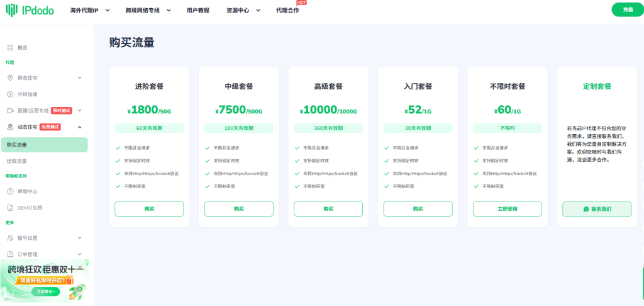
Task: Click the 中转加速 lightning icon
Action: pos(10,94)
